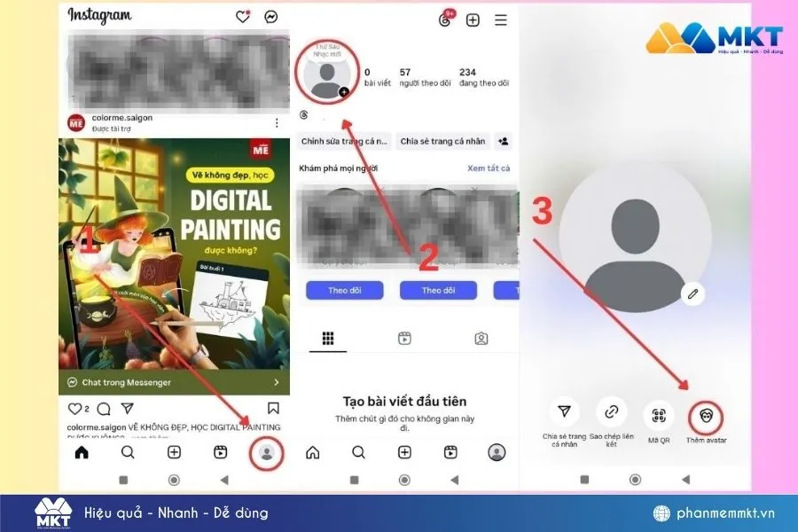Open Search from the bottom navigation bar

pos(128,452)
